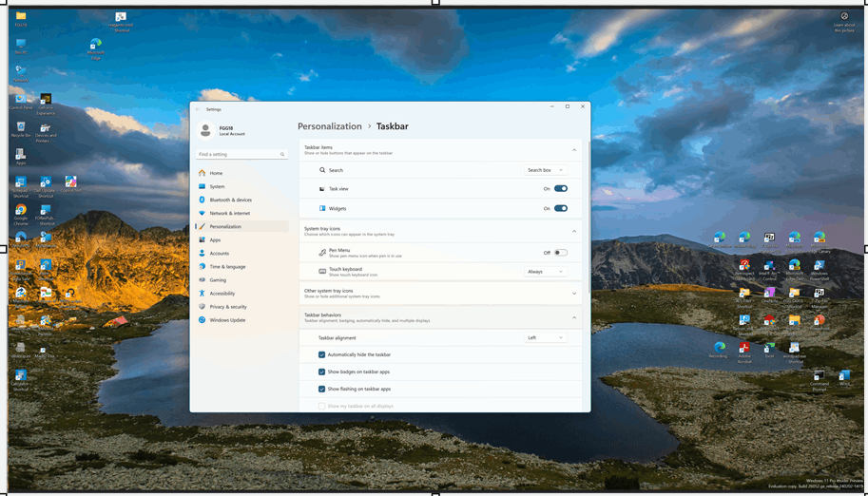Open Accessibility settings category
Viewport: 868px width, 496px height.
pyautogui.click(x=241, y=294)
